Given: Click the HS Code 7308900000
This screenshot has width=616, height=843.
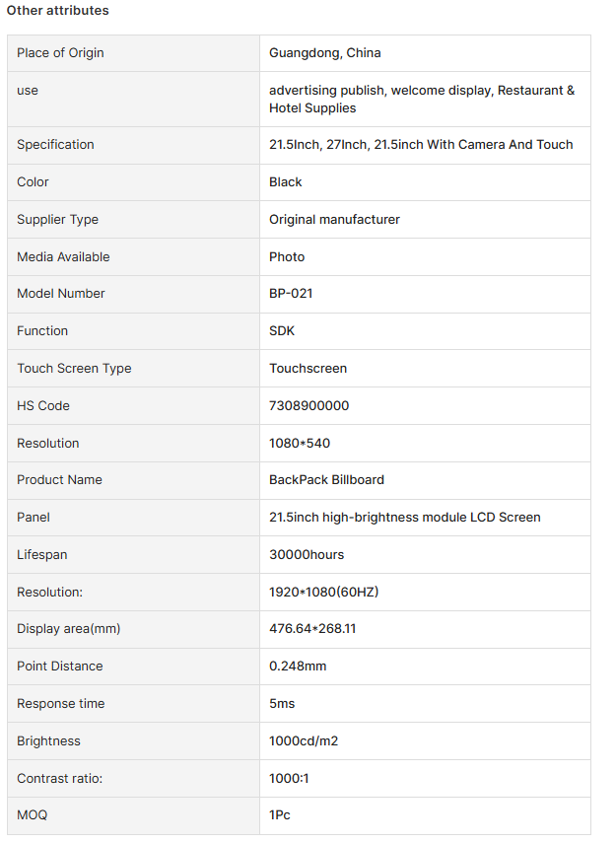Looking at the screenshot, I should 309,406.
